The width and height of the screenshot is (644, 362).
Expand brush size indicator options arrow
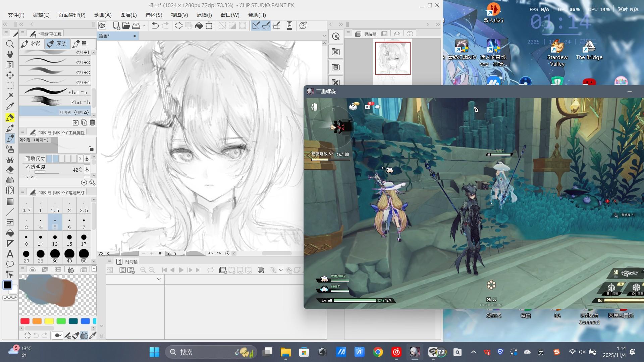click(x=80, y=159)
